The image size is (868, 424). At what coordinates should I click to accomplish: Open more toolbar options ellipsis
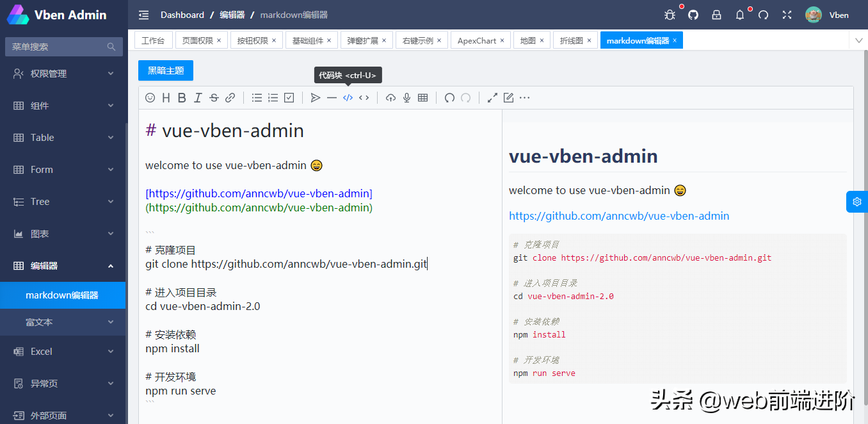pos(524,98)
